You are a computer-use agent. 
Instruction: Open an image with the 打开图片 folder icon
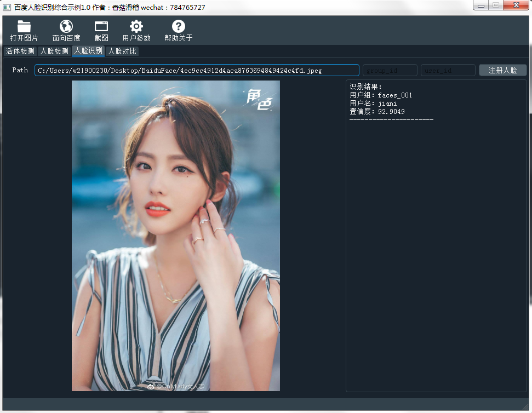tap(24, 31)
